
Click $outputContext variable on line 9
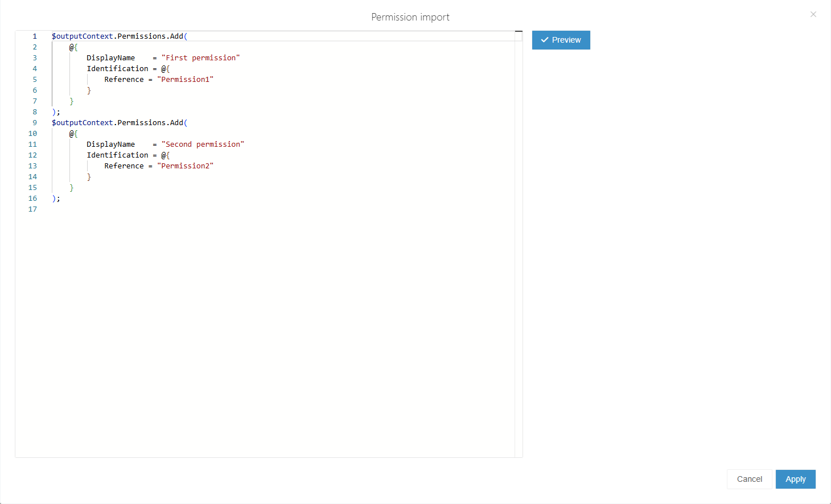83,123
